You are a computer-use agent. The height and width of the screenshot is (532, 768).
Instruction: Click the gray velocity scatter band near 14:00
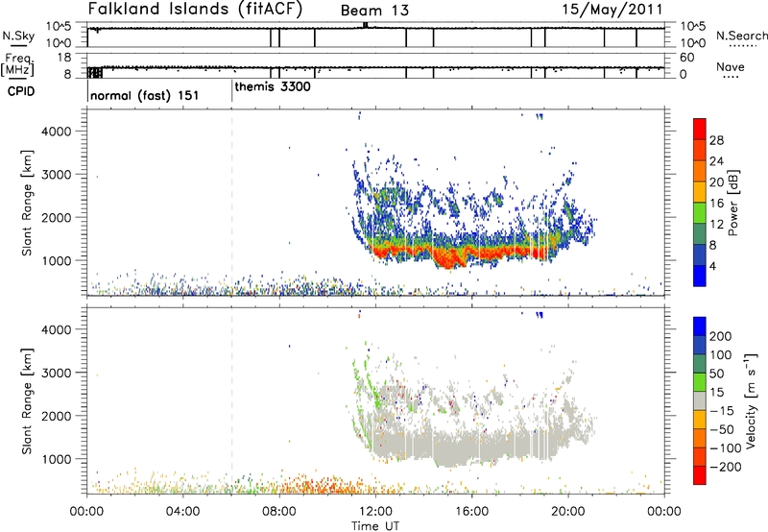tap(423, 445)
